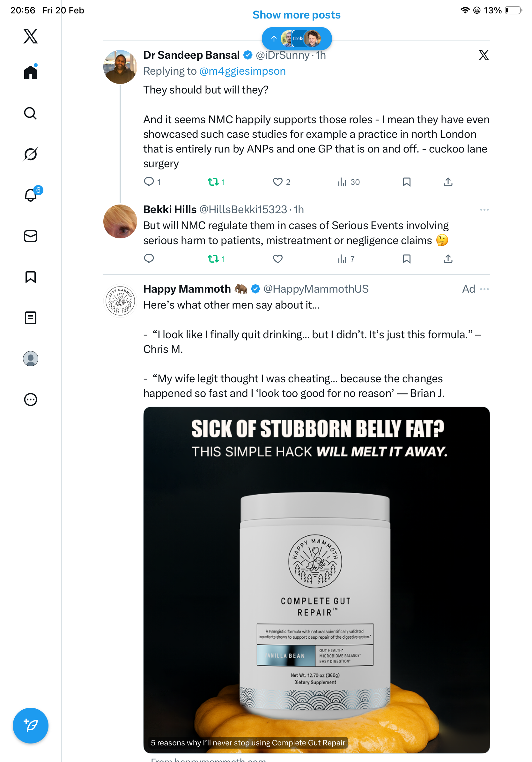
Task: Open the Grok icon in sidebar
Action: click(x=31, y=154)
